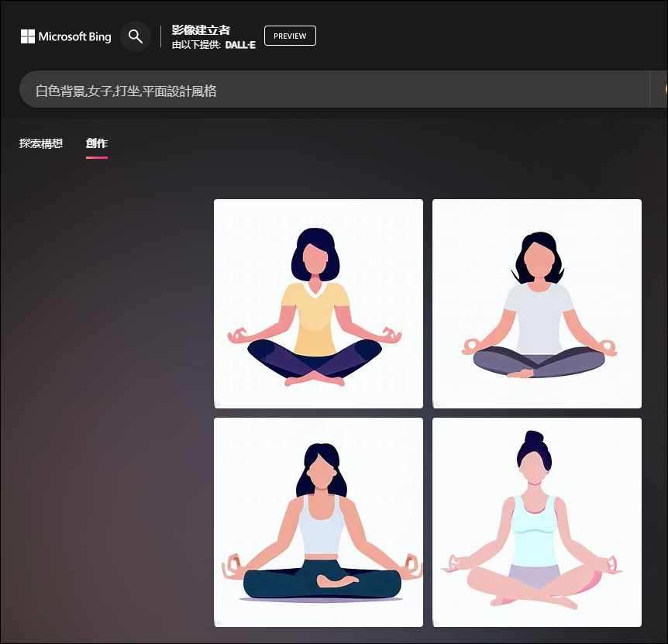Click the 影像建立者 title

[x=201, y=29]
